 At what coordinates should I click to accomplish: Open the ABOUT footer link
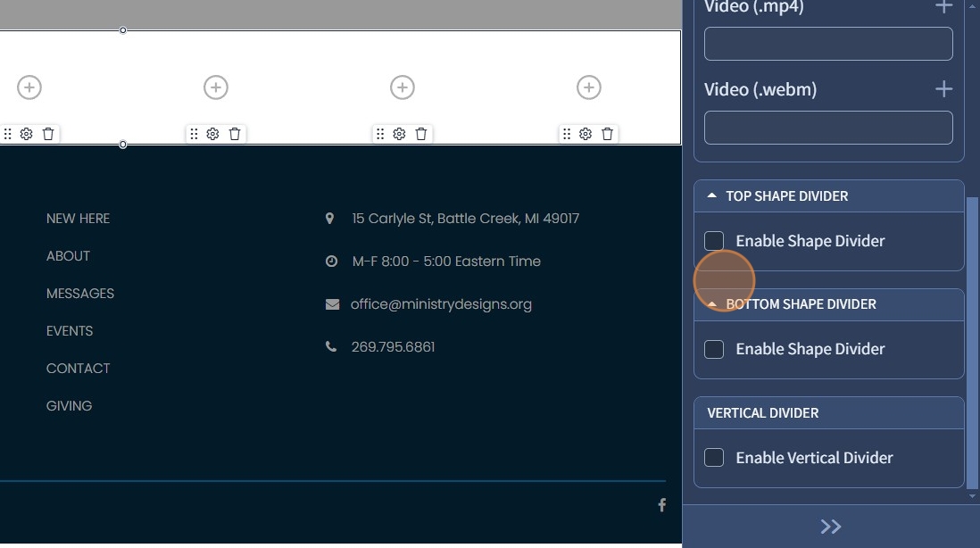[x=68, y=256]
